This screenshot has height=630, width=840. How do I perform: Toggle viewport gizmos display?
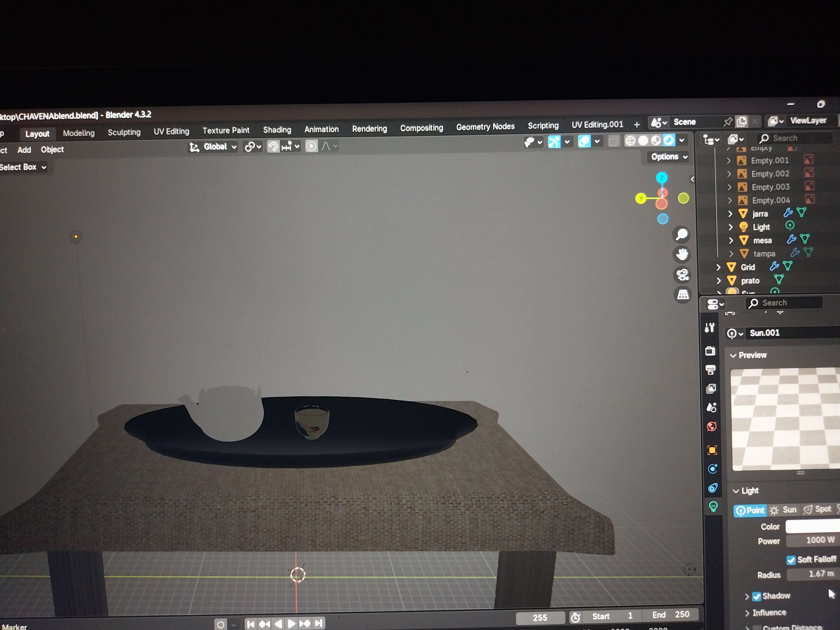point(554,142)
